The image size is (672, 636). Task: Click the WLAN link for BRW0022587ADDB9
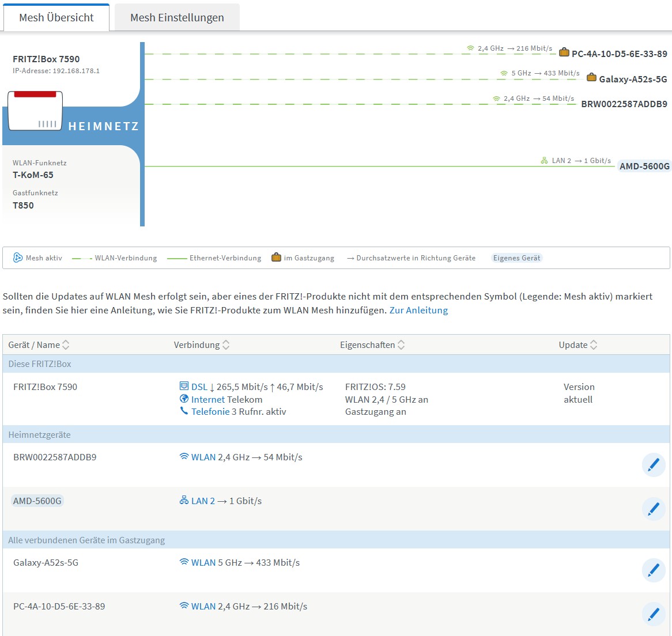[x=203, y=457]
